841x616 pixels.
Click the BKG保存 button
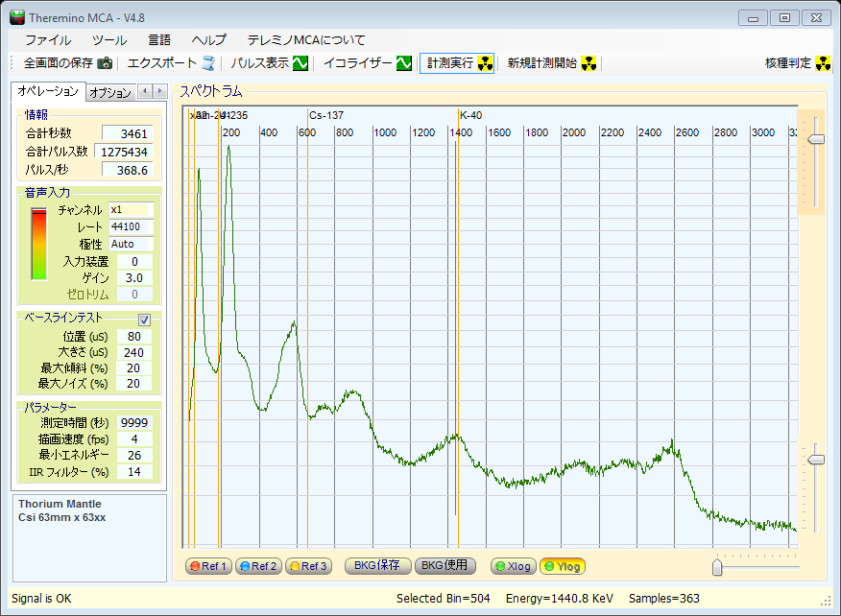click(377, 565)
